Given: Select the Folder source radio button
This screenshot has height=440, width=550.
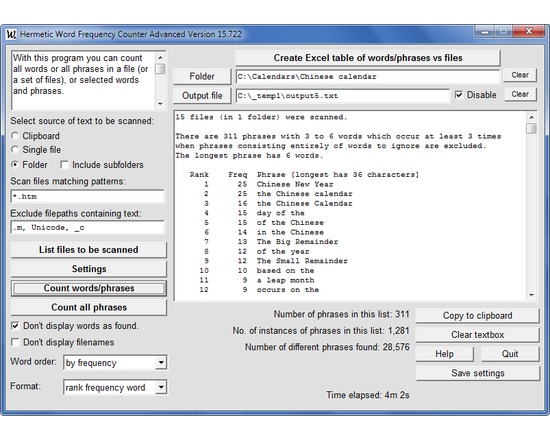Looking at the screenshot, I should click(15, 165).
